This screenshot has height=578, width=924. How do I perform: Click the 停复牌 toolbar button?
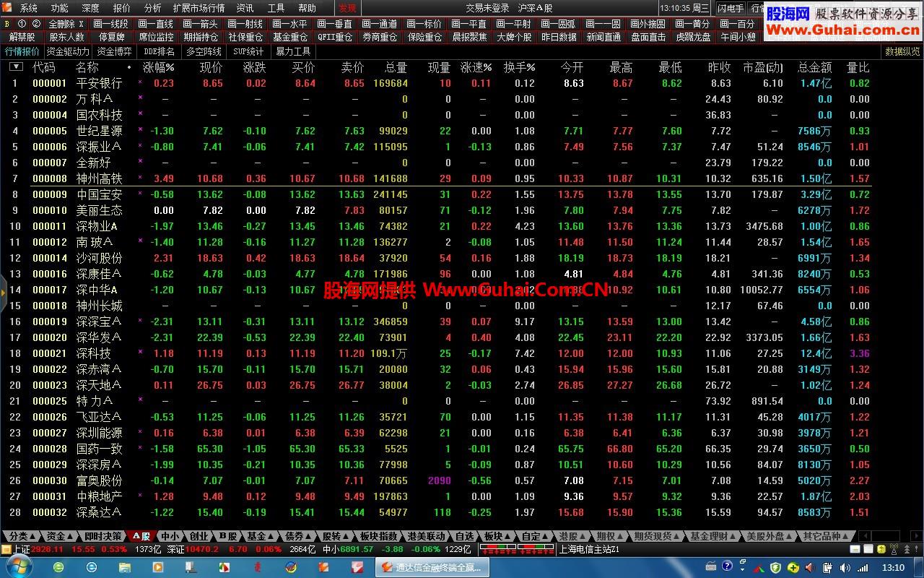(112, 37)
